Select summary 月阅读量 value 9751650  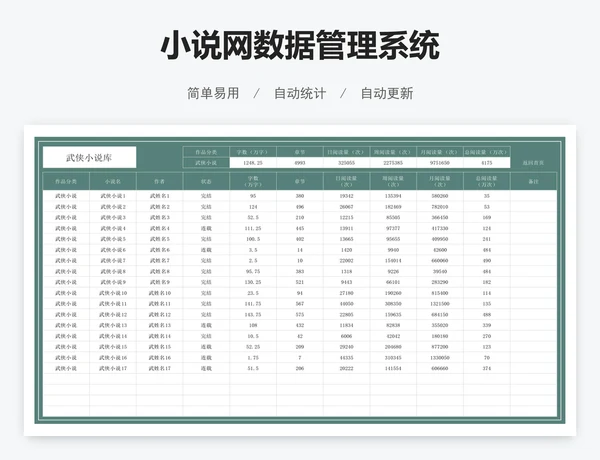tap(439, 162)
